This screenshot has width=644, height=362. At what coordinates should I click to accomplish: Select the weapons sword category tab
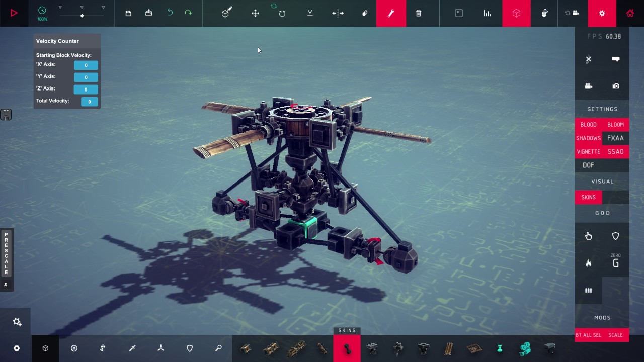click(x=132, y=348)
